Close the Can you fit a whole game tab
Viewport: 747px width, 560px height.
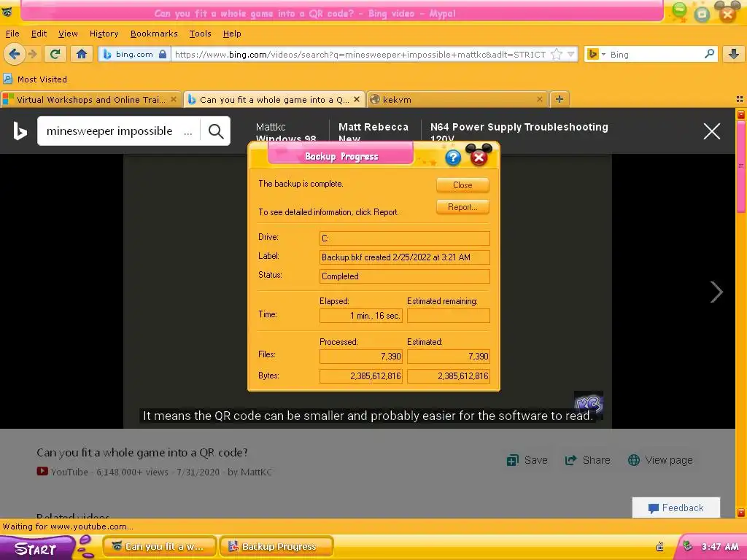(x=356, y=99)
